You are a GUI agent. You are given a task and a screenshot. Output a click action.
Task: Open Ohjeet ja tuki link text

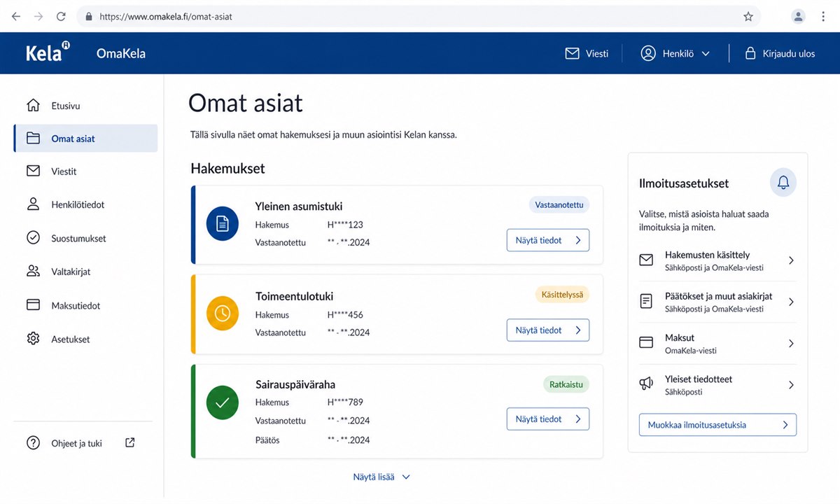pyautogui.click(x=76, y=443)
